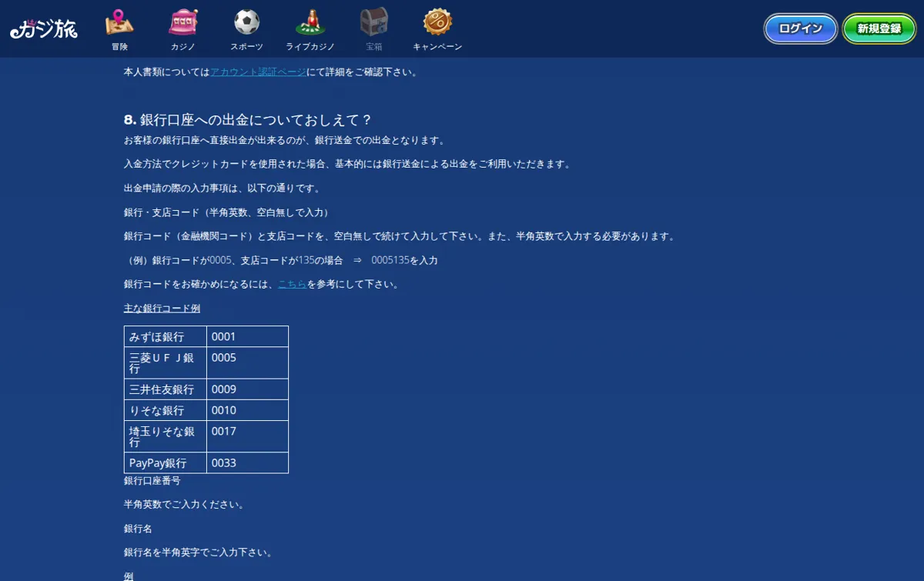Click the 主な銀行コード例 underlined text
The image size is (924, 581).
point(162,308)
